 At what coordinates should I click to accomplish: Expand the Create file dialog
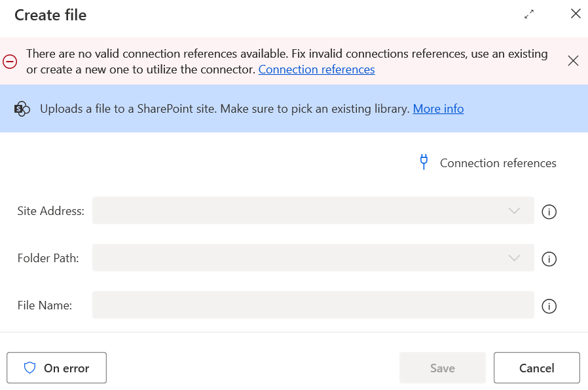(x=529, y=14)
